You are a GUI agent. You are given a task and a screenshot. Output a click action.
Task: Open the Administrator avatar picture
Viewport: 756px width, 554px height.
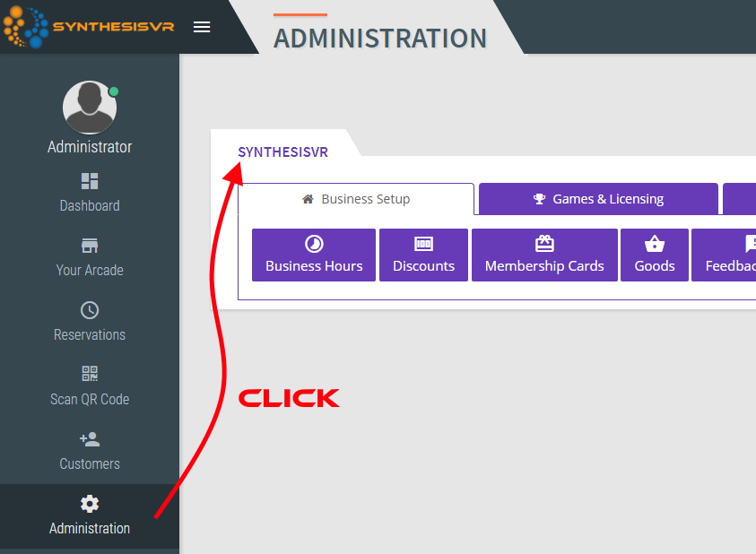click(90, 107)
